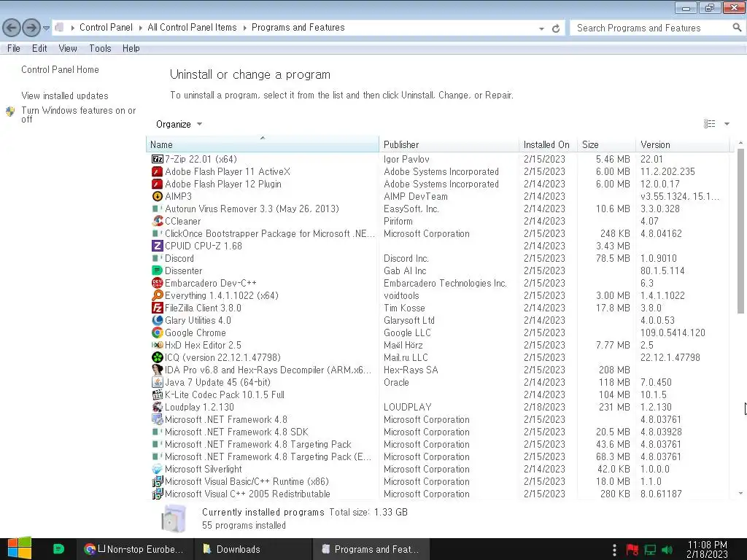The image size is (747, 560).
Task: Open the recent pages dropdown arrow
Action: point(46,28)
